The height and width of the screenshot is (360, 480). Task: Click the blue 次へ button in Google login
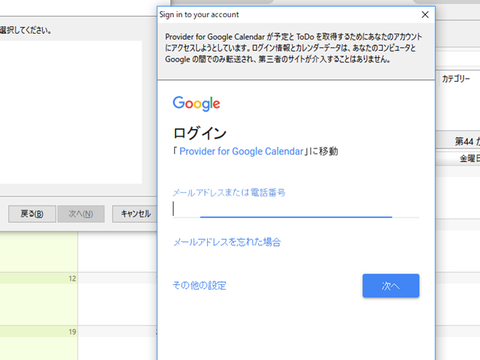(x=391, y=286)
